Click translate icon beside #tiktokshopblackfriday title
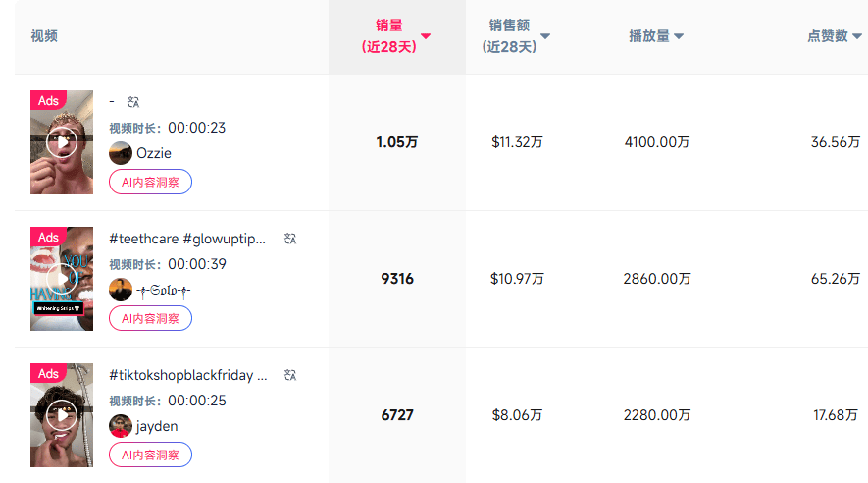This screenshot has width=868, height=483. click(x=289, y=375)
